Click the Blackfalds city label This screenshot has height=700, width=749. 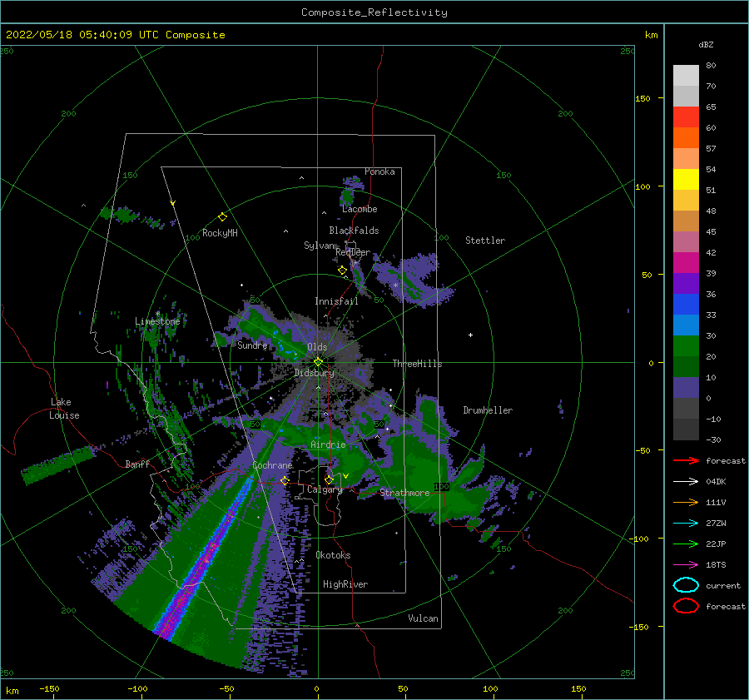(x=354, y=231)
